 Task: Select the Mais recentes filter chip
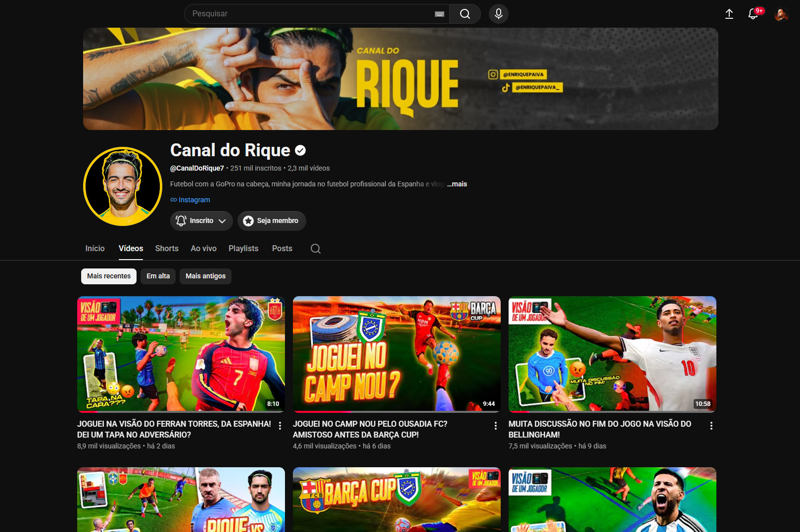click(109, 276)
